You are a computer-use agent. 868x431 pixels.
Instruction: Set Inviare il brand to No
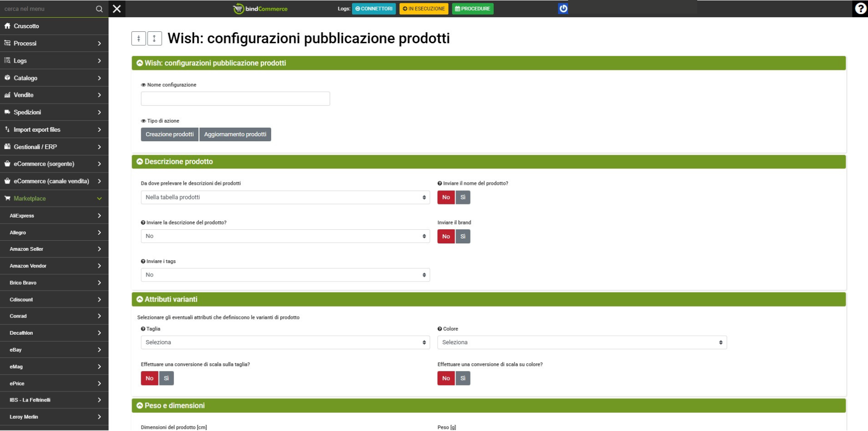(446, 237)
